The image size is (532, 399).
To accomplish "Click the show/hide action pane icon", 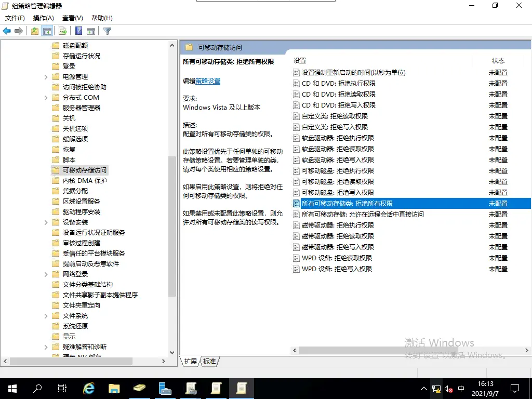I will click(91, 31).
